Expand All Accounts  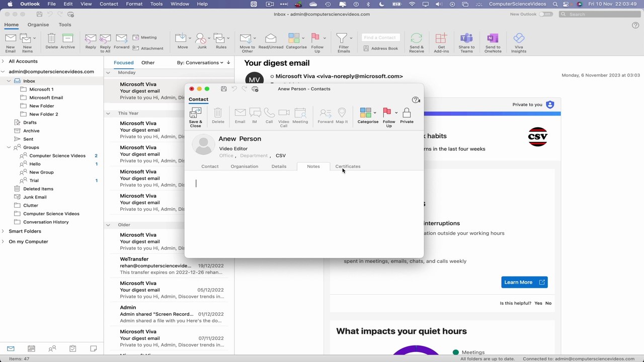click(3, 61)
